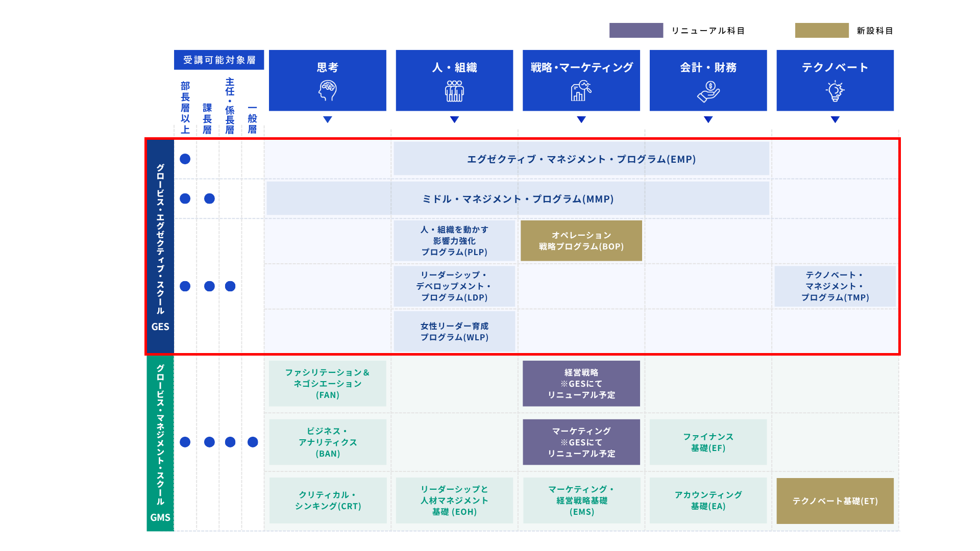
Task: Open テクノベート・マネジメント・プログラム(TMP)
Action: 835,286
